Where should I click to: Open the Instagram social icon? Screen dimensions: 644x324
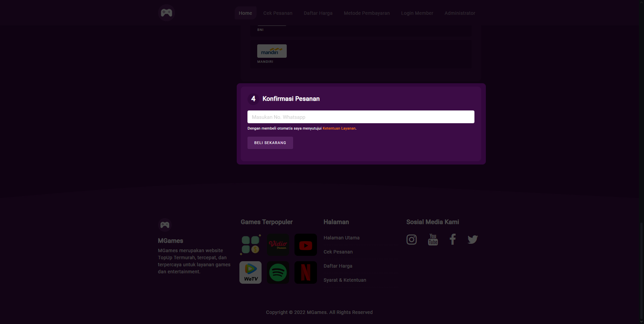(x=412, y=239)
